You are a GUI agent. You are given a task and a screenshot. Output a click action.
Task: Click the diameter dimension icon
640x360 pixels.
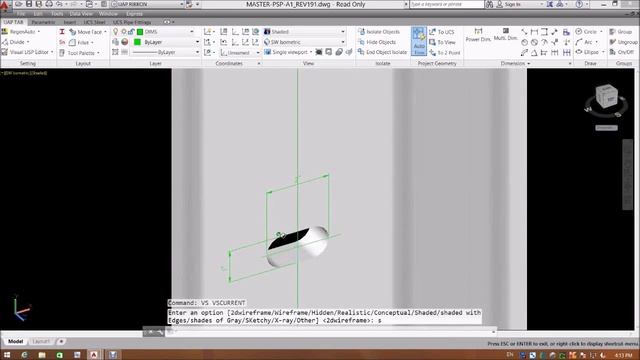tap(534, 42)
